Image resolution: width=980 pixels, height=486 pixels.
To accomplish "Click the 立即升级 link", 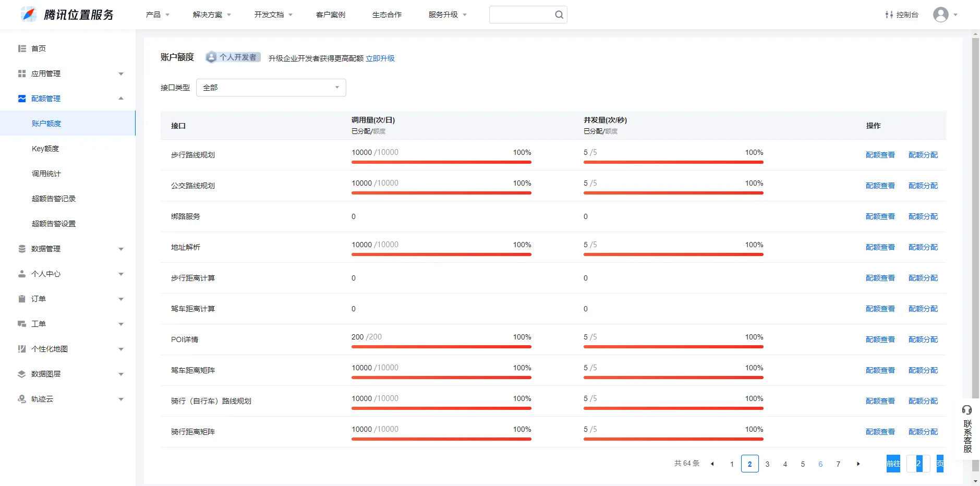I will coord(380,58).
